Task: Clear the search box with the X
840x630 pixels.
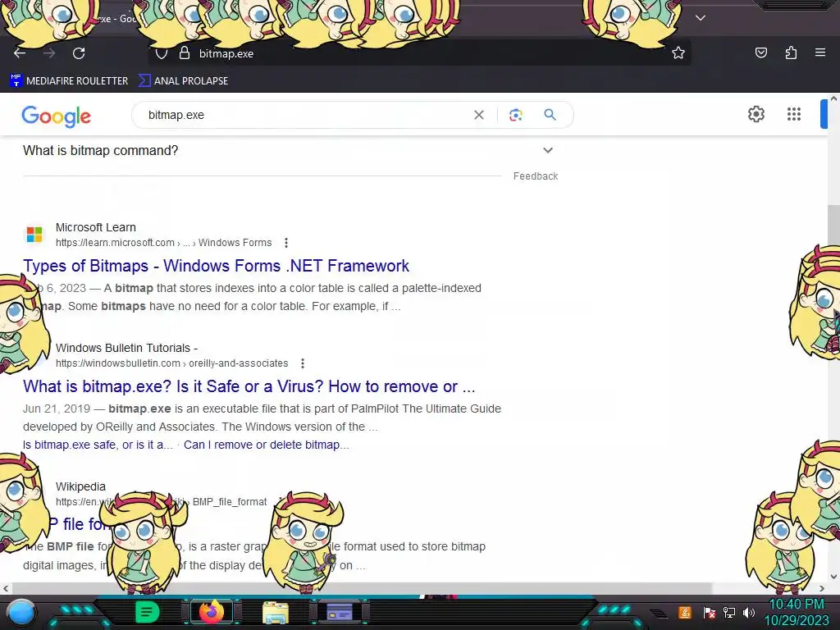Action: point(479,115)
